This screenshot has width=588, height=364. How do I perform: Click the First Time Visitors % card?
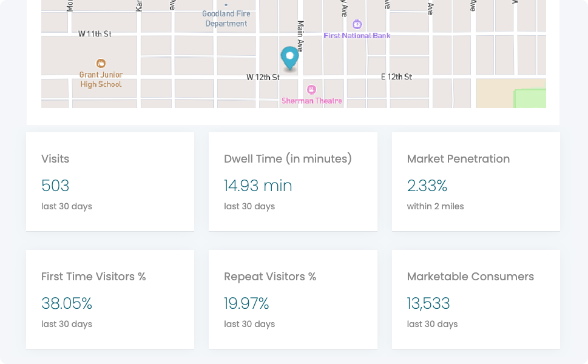click(110, 299)
